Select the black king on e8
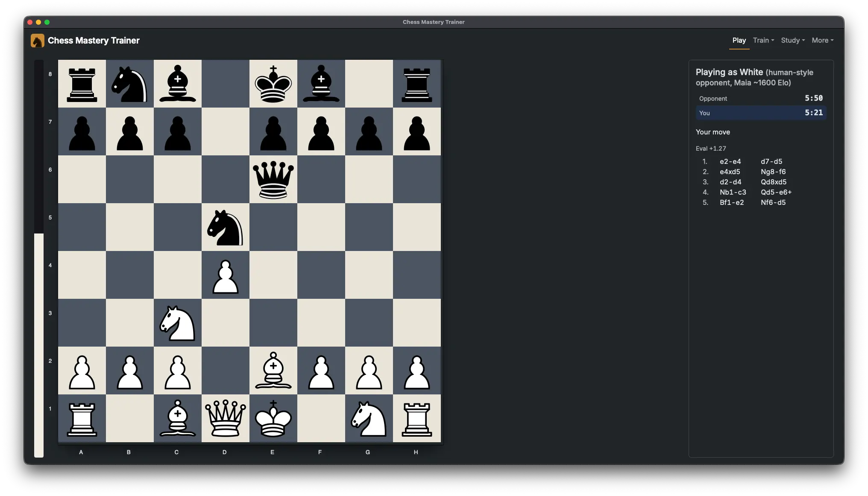 273,84
